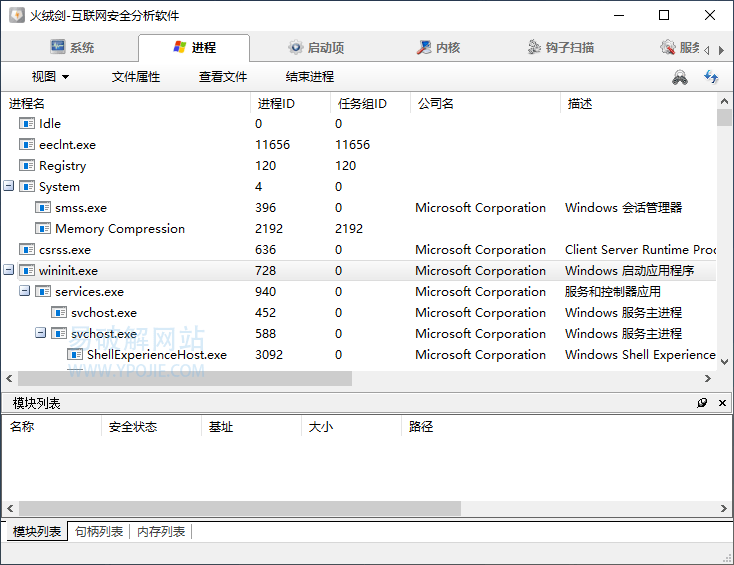Open the 视图 dropdown menu
This screenshot has width=734, height=565.
(x=50, y=77)
